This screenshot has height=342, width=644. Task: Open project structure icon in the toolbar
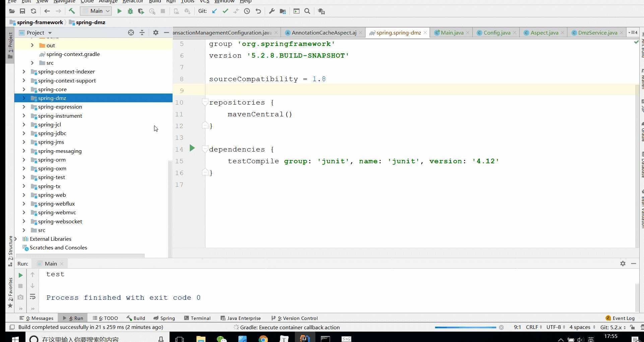(x=283, y=11)
